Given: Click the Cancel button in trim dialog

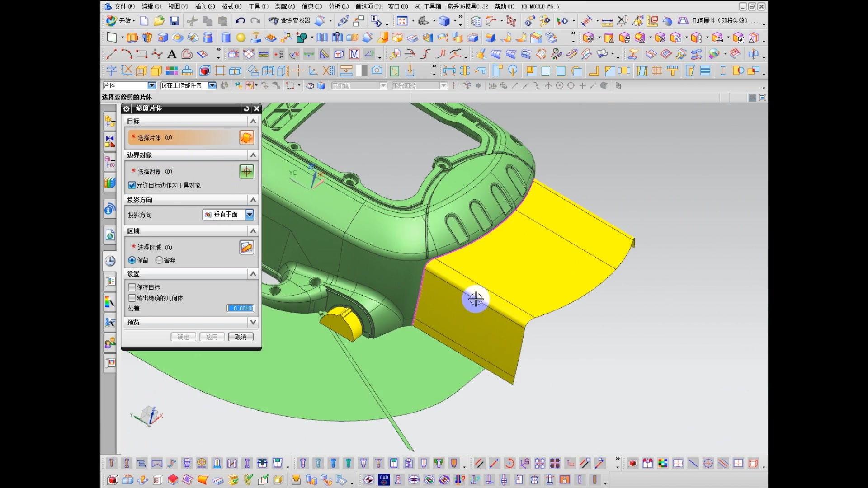Looking at the screenshot, I should [241, 337].
